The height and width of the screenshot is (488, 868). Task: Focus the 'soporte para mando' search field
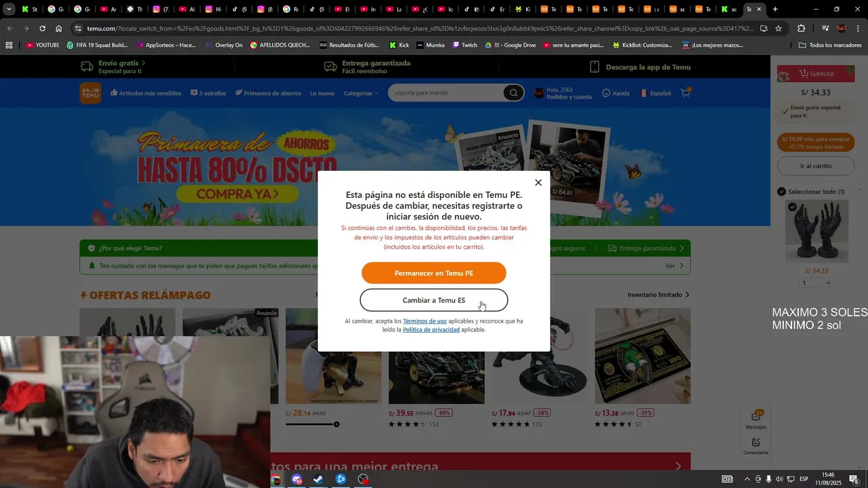point(446,93)
